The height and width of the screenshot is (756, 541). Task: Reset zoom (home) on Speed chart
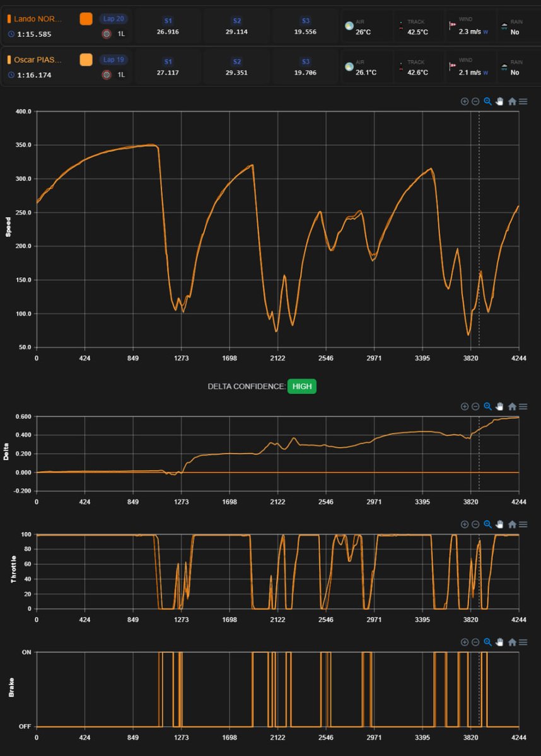click(x=512, y=101)
